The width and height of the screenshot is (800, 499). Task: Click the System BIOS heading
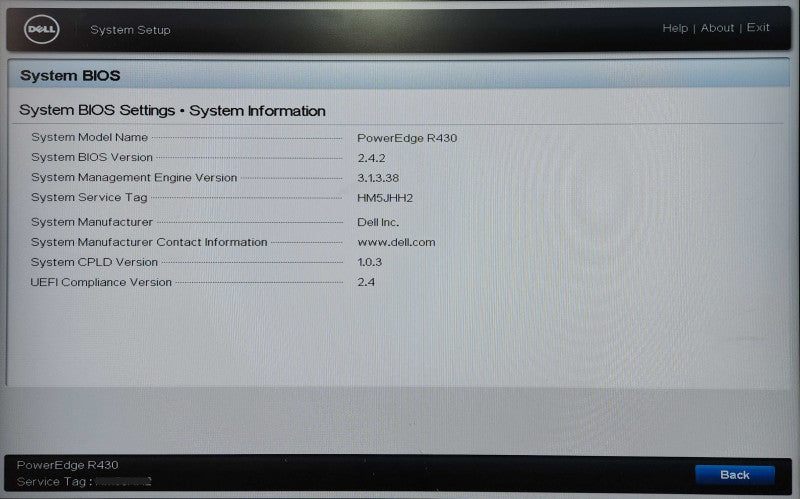pyautogui.click(x=70, y=76)
